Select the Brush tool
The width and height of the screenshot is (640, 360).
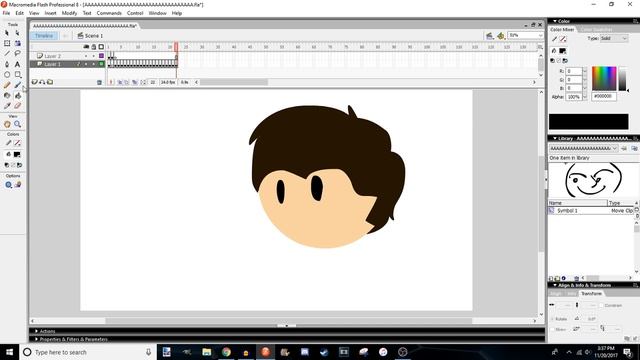pos(18,85)
